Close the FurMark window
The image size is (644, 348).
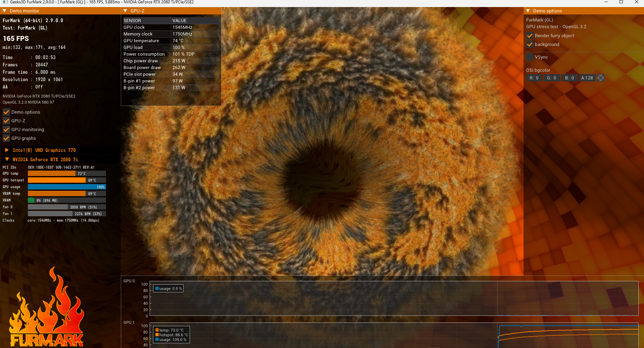point(636,2)
